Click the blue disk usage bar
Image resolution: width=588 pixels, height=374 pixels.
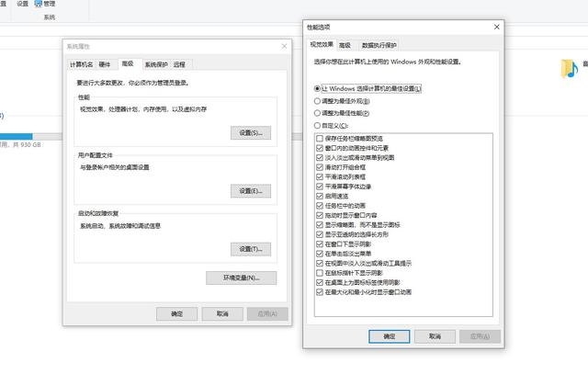point(17,136)
